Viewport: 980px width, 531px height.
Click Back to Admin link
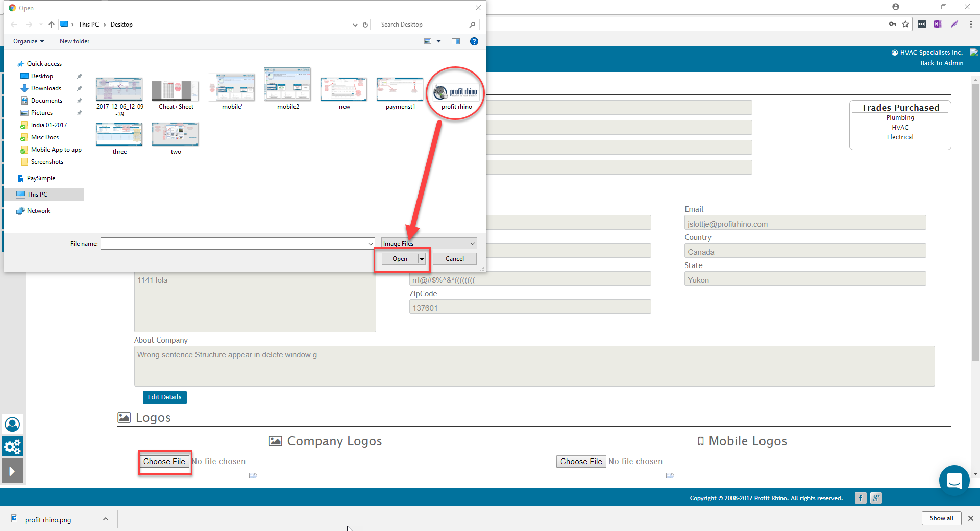942,63
